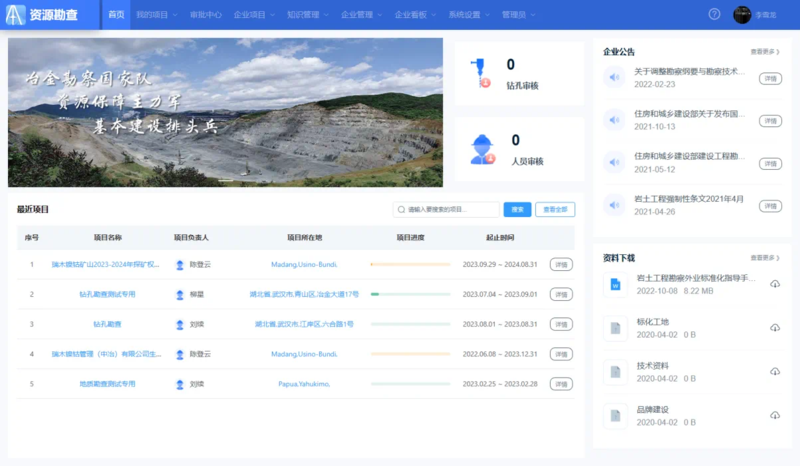Expand the 企业管理 dropdown menu
Screen dimensions: 800x466
361,15
